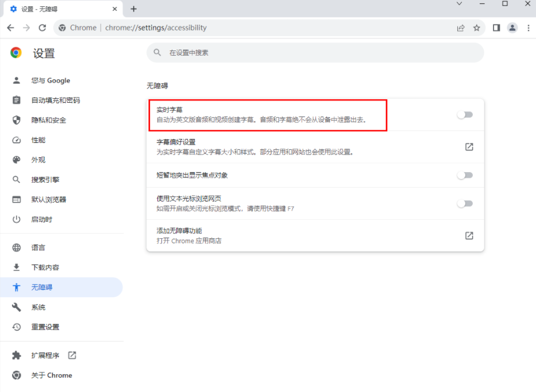
Task: Click the history icon for 重置设置
Action: coord(17,327)
